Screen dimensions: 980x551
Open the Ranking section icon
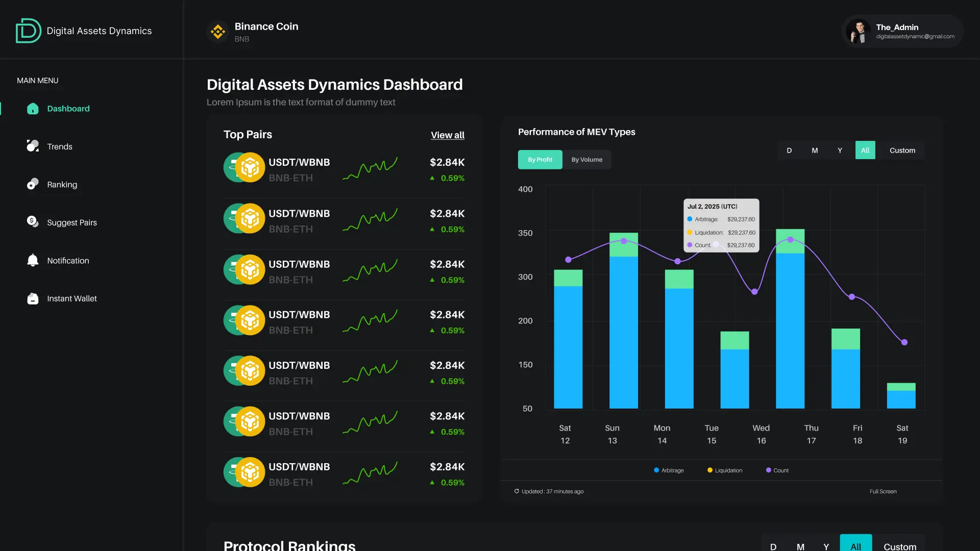pyautogui.click(x=33, y=184)
